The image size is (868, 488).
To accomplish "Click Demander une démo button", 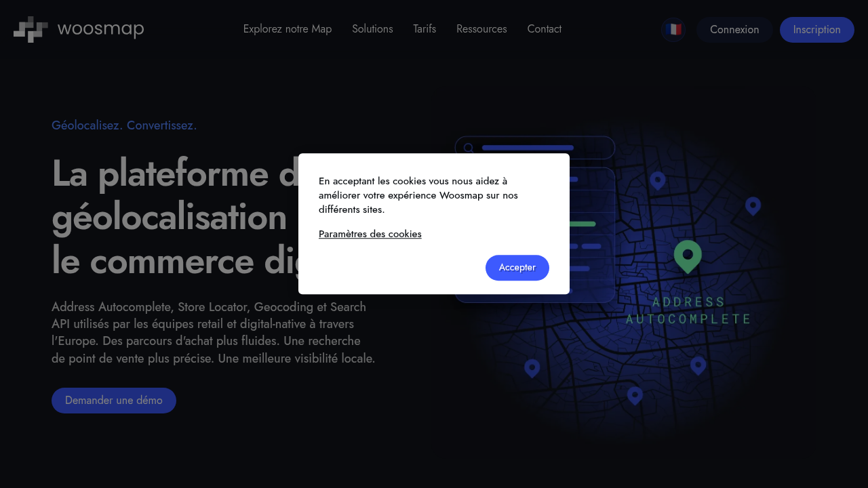I will (114, 401).
